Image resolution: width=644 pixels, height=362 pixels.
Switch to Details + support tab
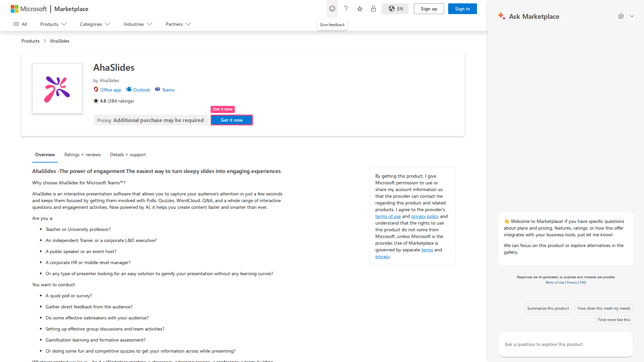(x=128, y=155)
